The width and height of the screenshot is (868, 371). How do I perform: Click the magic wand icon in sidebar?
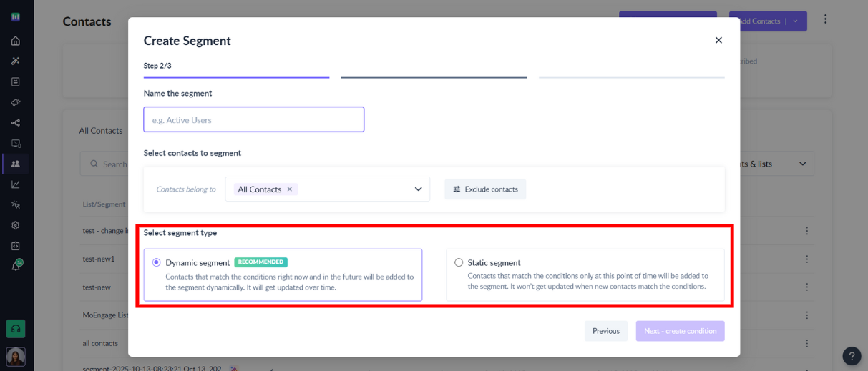[x=16, y=61]
